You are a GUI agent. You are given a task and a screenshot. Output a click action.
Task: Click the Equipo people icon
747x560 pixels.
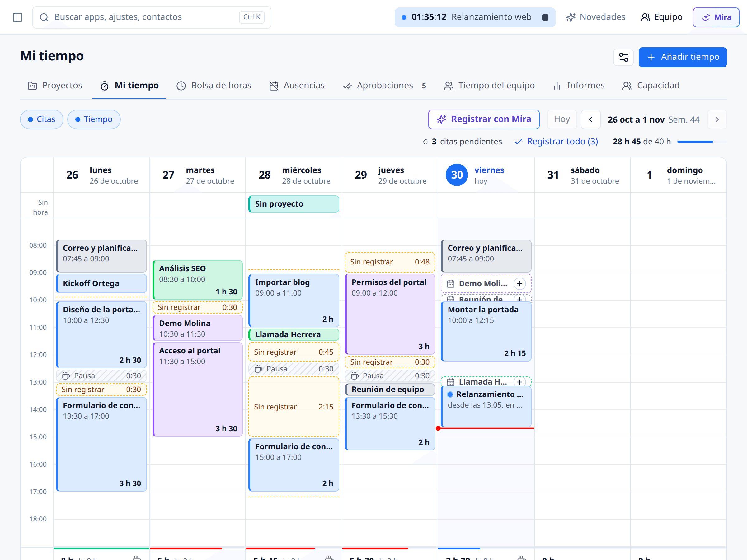point(645,17)
